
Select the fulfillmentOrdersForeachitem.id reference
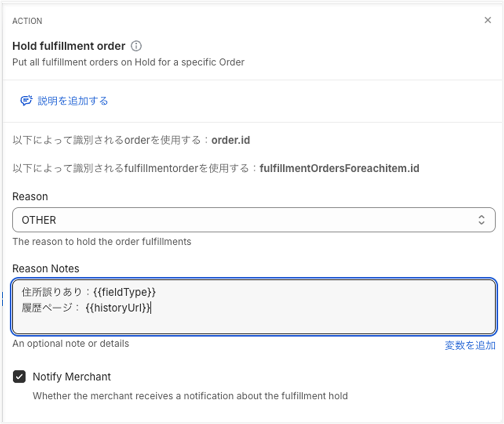[339, 169]
